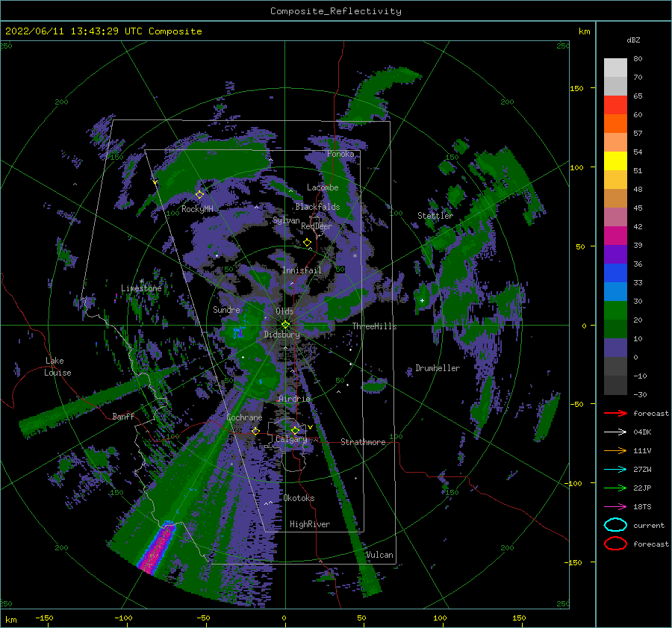This screenshot has width=672, height=628.
Task: Click the RedDeer city label
Action: point(317,226)
